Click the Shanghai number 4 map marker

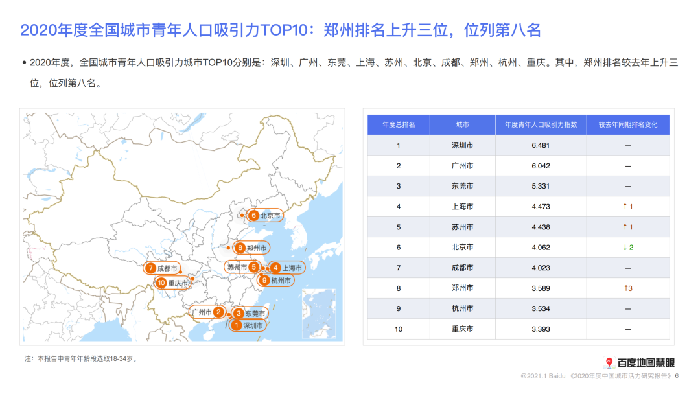[287, 268]
